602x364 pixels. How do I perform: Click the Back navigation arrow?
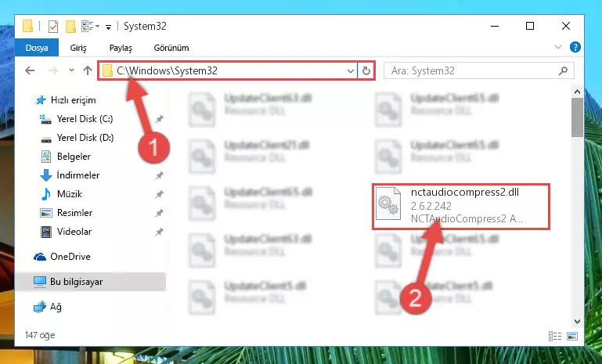(30, 70)
